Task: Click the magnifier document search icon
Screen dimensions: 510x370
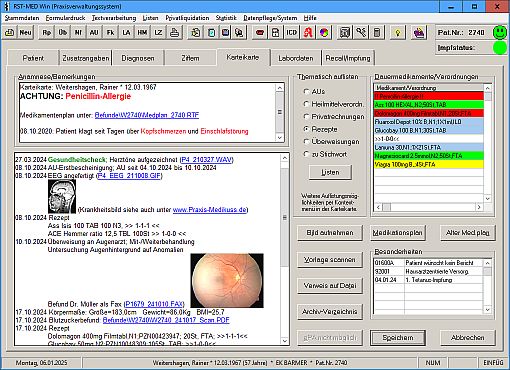Action: (x=240, y=33)
